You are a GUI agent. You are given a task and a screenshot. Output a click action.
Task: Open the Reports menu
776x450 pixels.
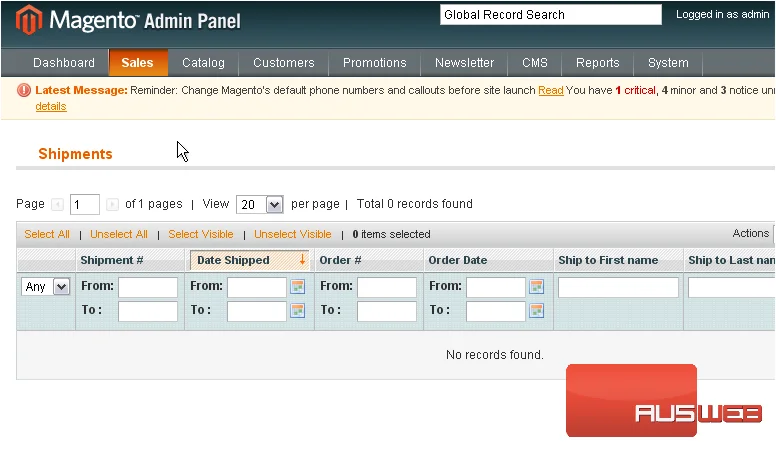coord(598,63)
